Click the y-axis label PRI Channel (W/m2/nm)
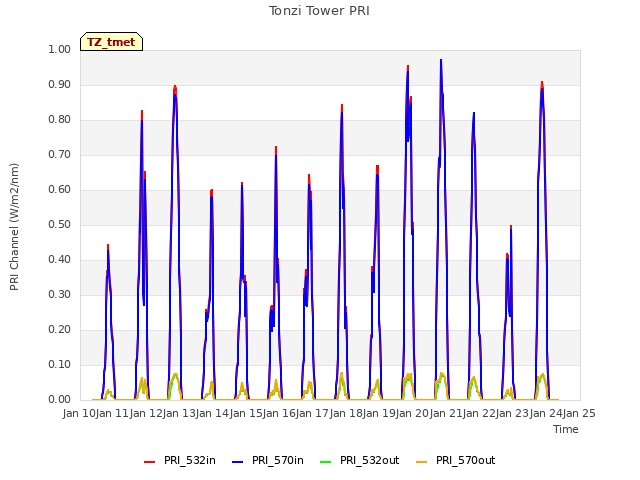Image resolution: width=640 pixels, height=480 pixels. 14,227
